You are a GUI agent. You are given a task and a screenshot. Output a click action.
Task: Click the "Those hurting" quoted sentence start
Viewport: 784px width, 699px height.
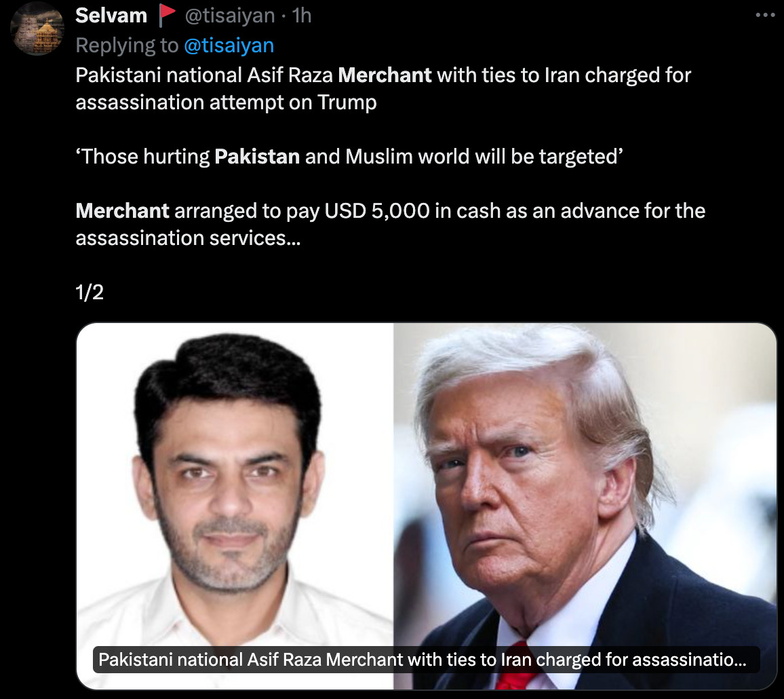tap(142, 157)
